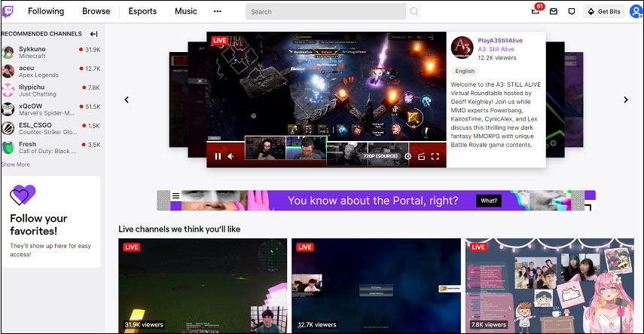
Task: Open the PlayA3StillAlive channel link
Action: [x=500, y=41]
